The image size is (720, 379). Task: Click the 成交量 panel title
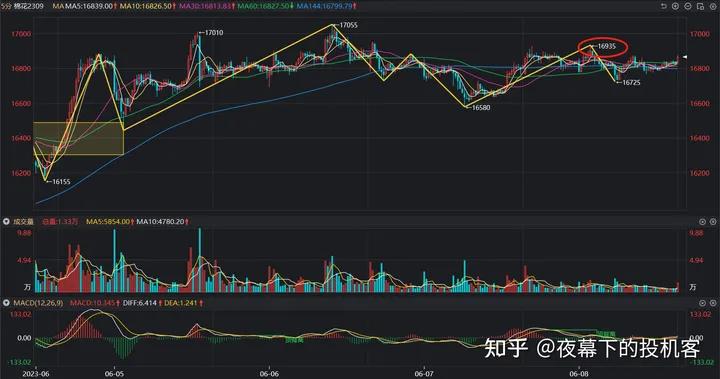click(x=23, y=221)
